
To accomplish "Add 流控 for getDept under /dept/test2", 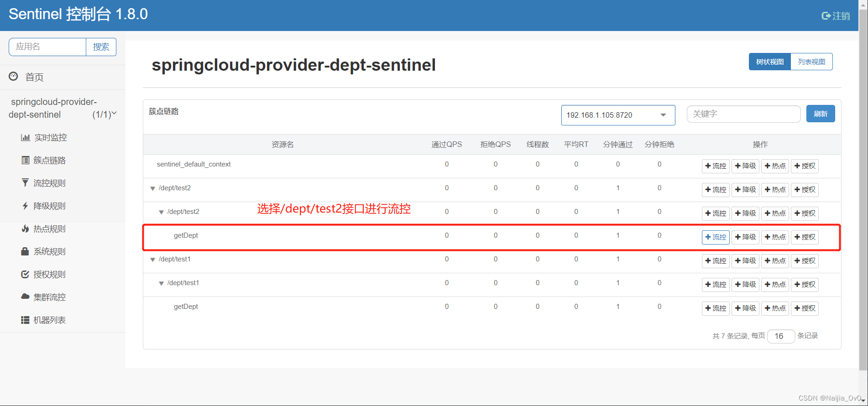I will pos(716,237).
